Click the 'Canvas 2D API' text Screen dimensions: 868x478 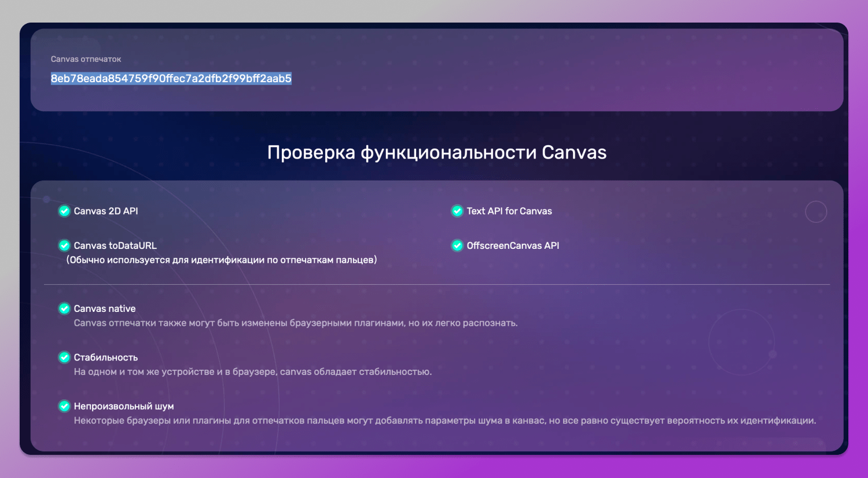pyautogui.click(x=106, y=211)
